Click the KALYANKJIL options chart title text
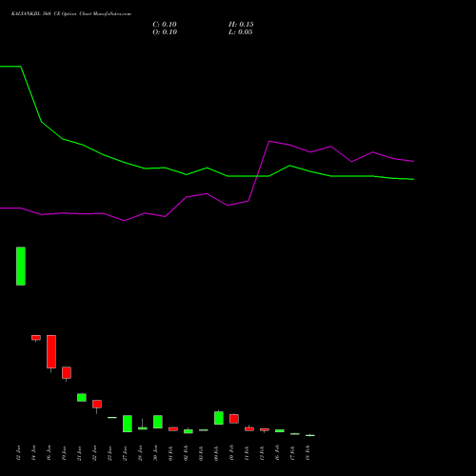Viewport: 476px width, 476px height. [x=71, y=14]
